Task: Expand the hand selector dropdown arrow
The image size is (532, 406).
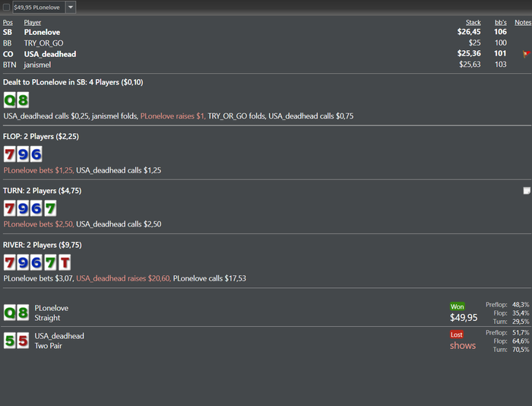Action: (71, 7)
